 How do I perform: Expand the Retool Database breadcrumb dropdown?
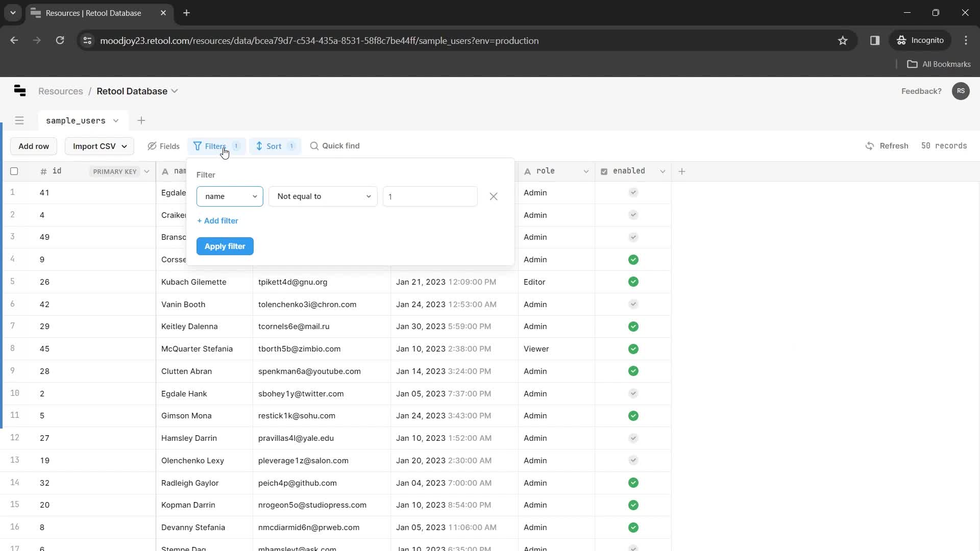pos(175,91)
